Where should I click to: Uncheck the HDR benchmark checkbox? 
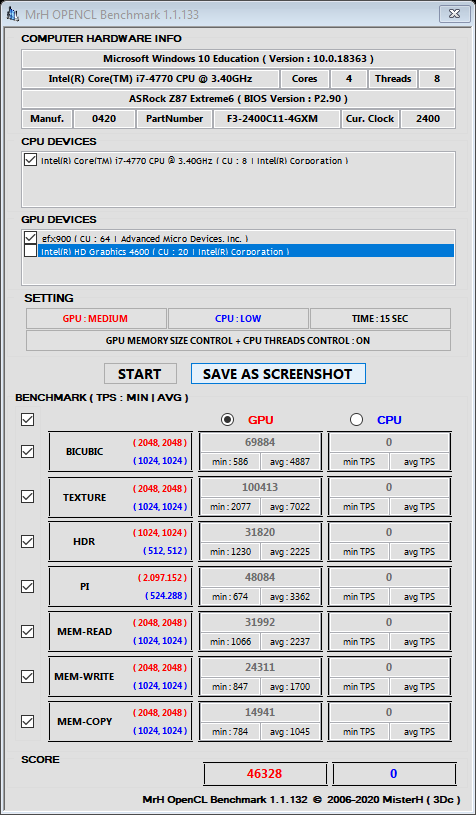point(28,541)
